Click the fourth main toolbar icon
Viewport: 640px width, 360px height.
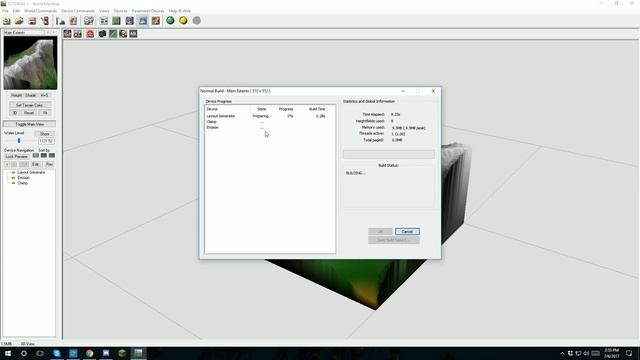[45, 21]
